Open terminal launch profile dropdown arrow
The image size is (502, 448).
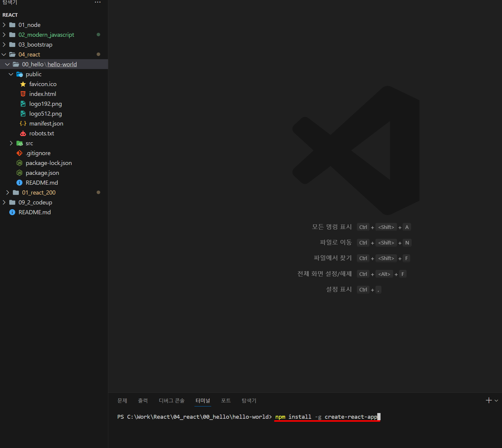click(x=496, y=400)
